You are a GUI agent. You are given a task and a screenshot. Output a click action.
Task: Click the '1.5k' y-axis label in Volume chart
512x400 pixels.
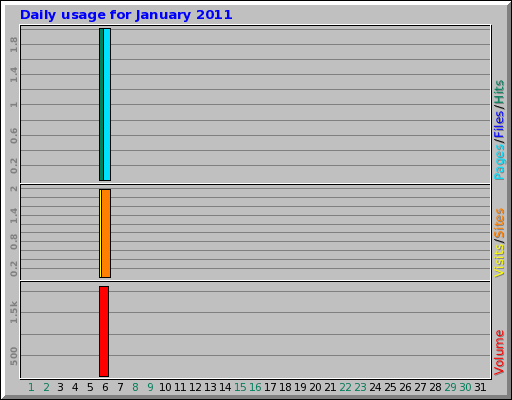14,312
